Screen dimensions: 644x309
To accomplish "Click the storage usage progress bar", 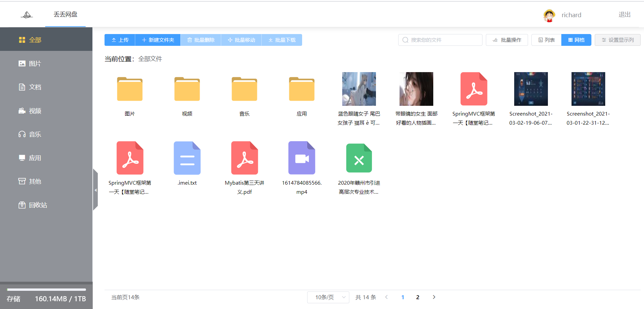I will [47, 289].
